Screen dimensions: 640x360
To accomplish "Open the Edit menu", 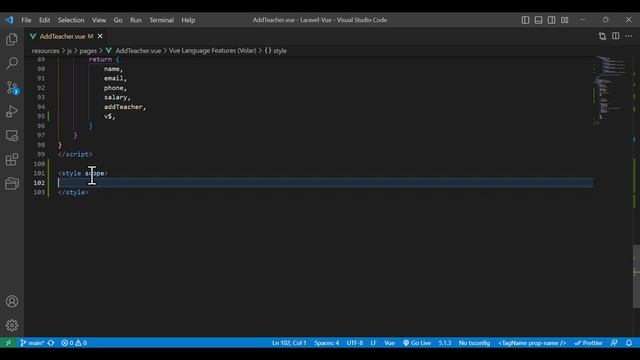I will pos(44,20).
